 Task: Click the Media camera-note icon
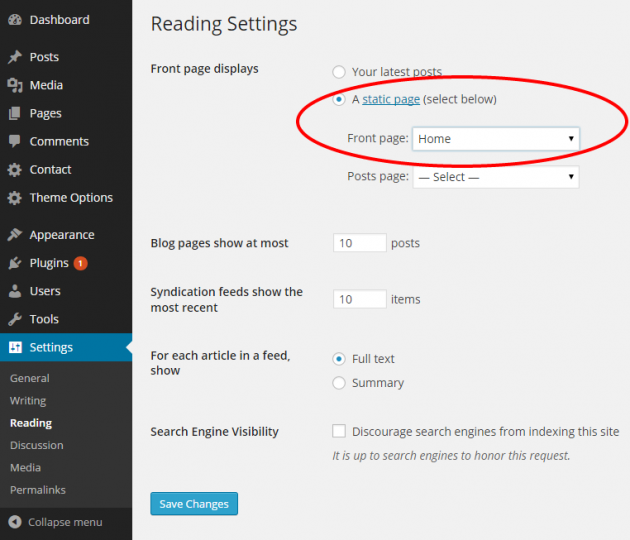[15, 85]
